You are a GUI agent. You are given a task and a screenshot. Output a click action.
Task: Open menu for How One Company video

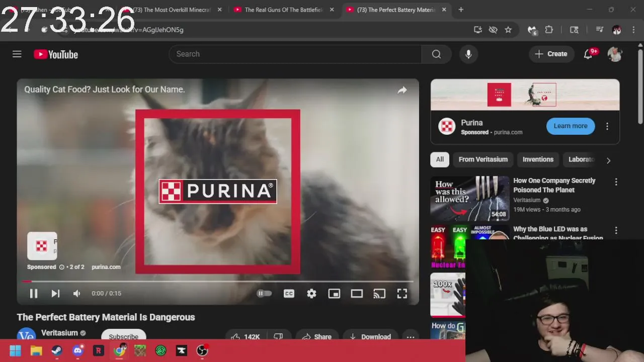tap(616, 182)
